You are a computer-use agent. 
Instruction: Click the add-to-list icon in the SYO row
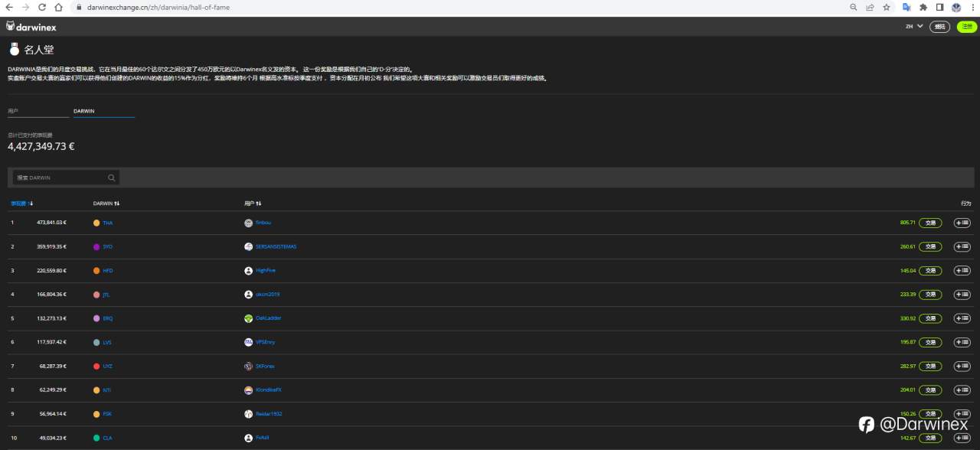962,246
